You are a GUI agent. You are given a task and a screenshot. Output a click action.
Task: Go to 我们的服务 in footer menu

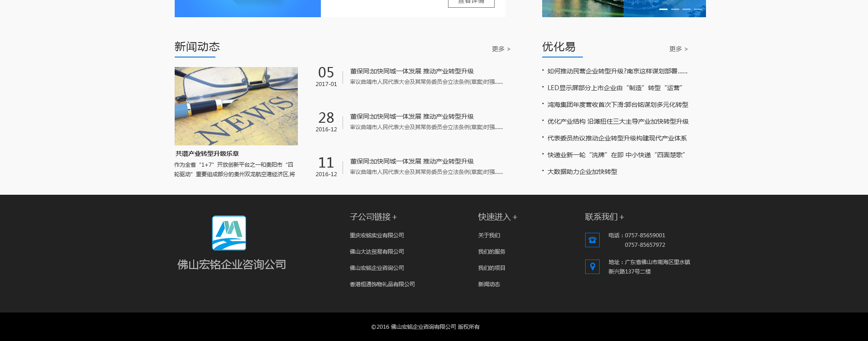[x=491, y=252]
